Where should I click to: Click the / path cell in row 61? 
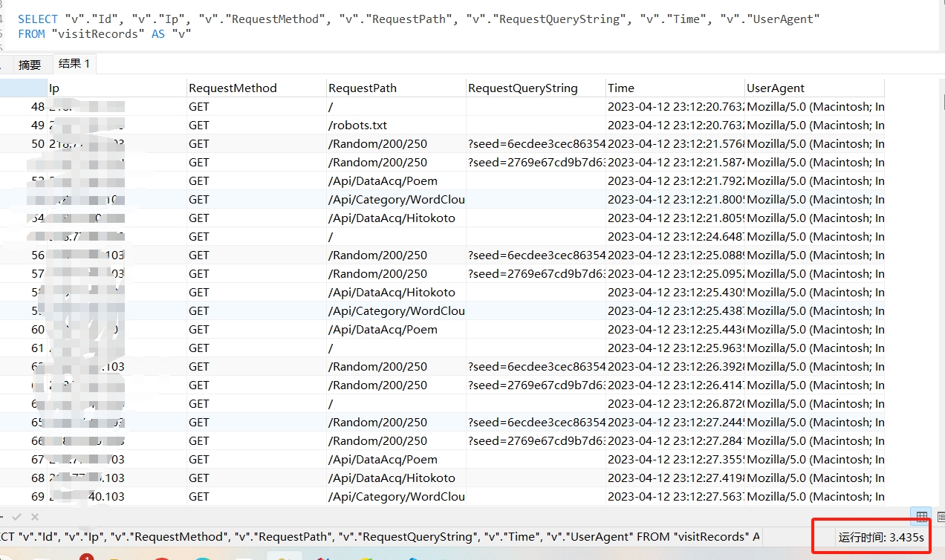(396, 348)
